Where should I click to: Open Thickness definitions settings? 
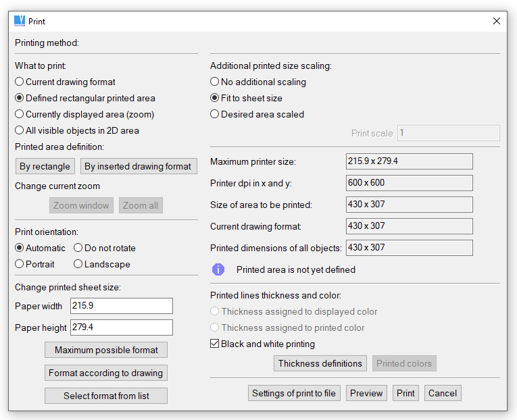click(320, 363)
